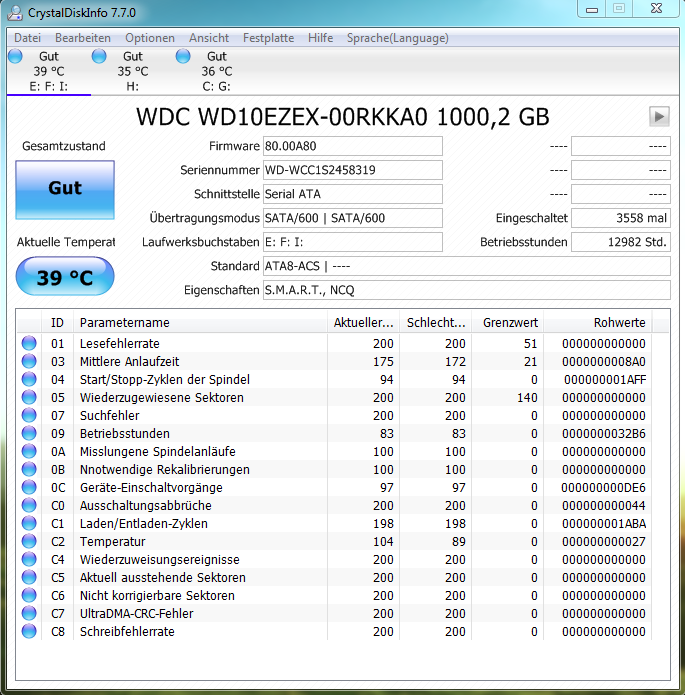Select disk tab E: F: I: at 39 °C
Screen dimensions: 685x695
49,71
